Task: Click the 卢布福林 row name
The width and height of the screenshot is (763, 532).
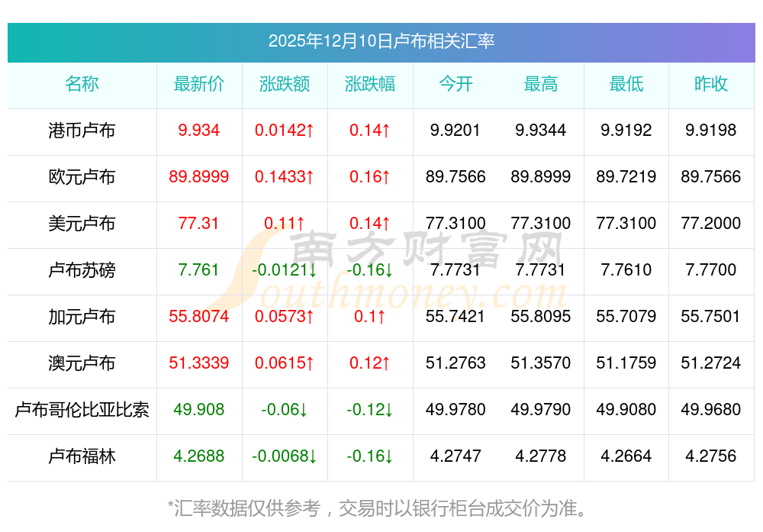Action: (x=82, y=456)
